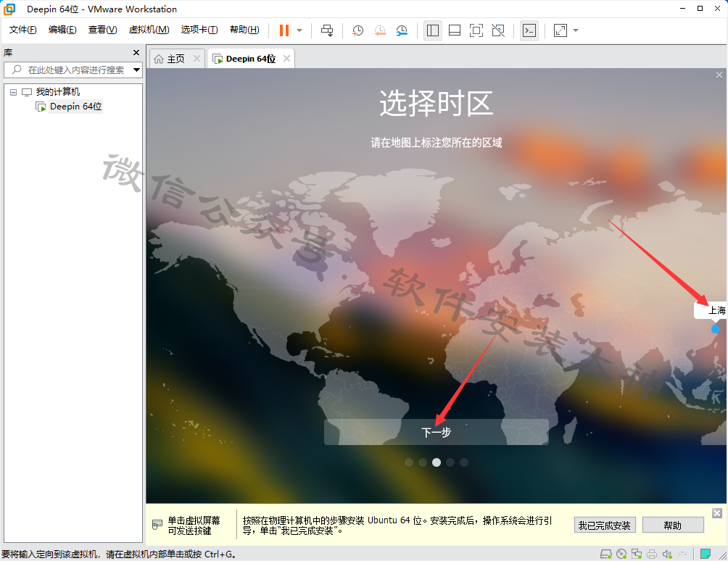Open the 虚拟机(M) menu
The image size is (728, 561).
point(149,30)
